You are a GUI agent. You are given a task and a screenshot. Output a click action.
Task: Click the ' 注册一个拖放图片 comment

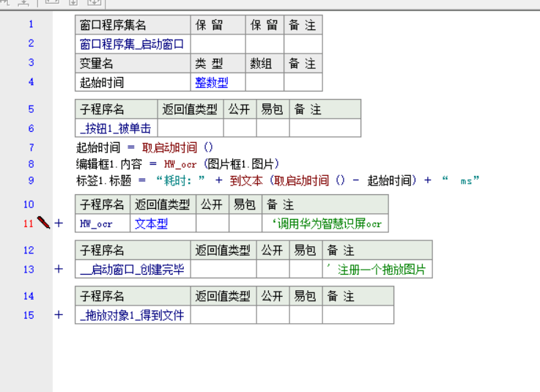[x=377, y=270]
